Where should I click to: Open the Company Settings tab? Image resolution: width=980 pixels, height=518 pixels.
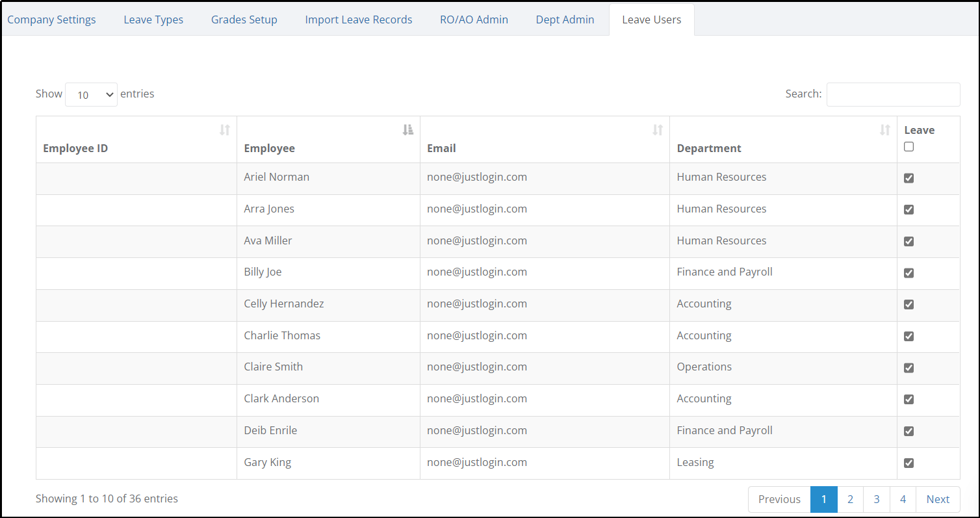coord(51,19)
